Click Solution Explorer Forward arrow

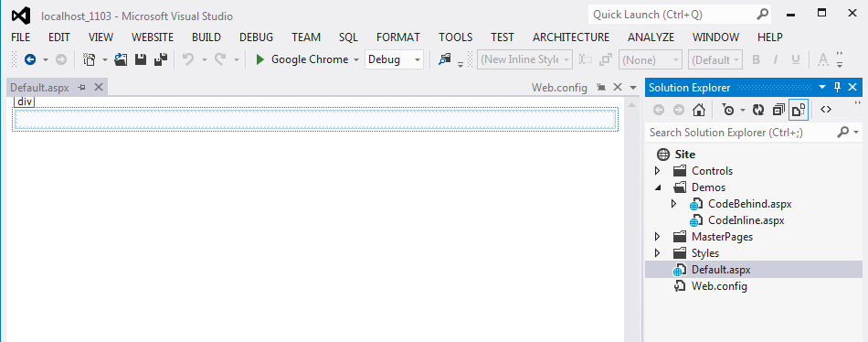679,110
